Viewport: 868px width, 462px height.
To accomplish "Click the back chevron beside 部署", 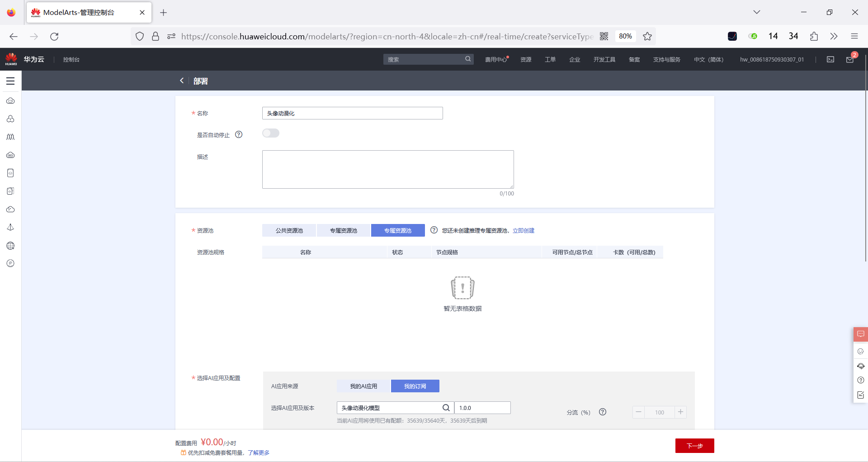I will pyautogui.click(x=182, y=81).
